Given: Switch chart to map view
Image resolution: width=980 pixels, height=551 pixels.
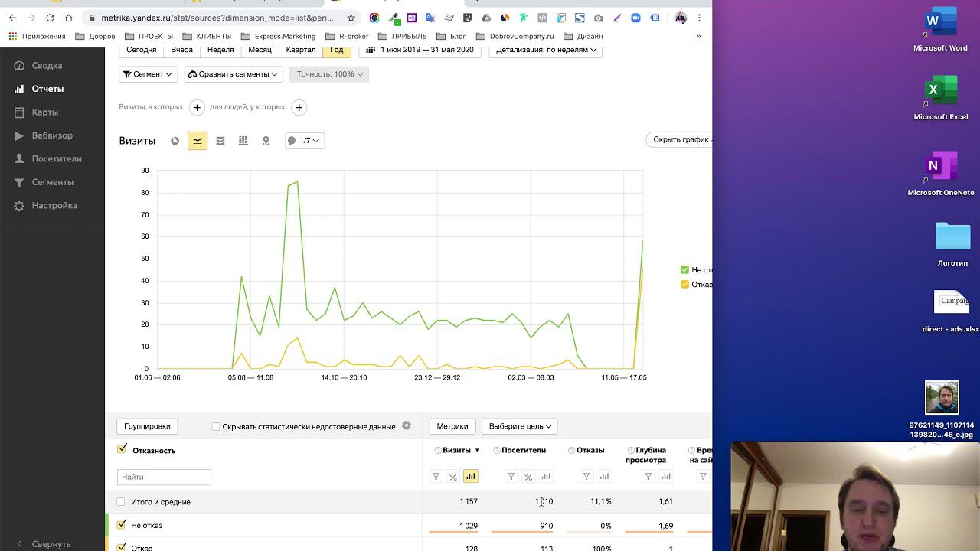Looking at the screenshot, I should [x=266, y=141].
